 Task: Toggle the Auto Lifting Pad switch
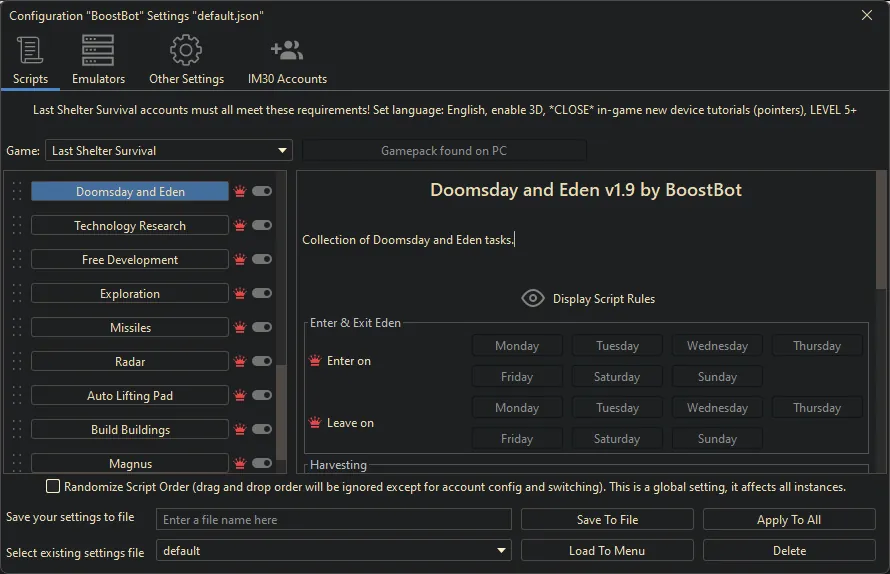tap(262, 396)
